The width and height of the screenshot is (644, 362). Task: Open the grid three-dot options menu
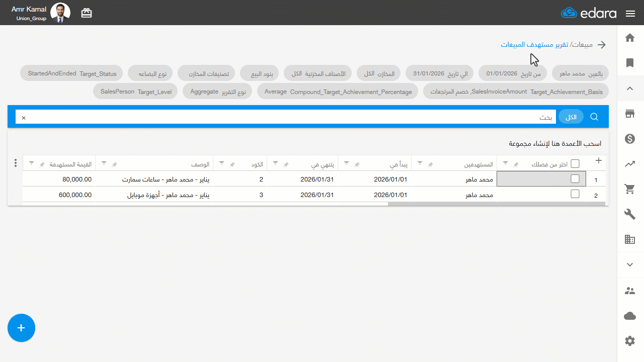click(16, 163)
